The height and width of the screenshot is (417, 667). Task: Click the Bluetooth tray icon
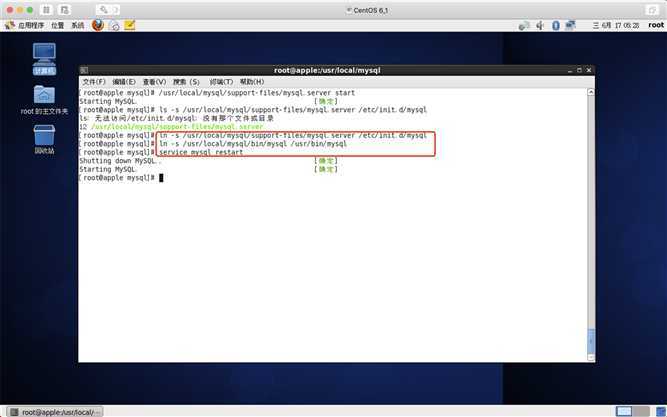coord(556,26)
